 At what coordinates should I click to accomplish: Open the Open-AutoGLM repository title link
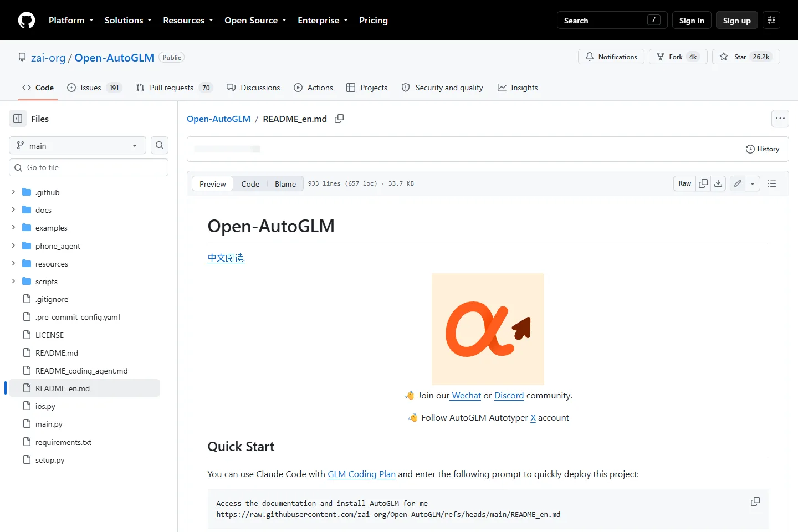(x=114, y=58)
